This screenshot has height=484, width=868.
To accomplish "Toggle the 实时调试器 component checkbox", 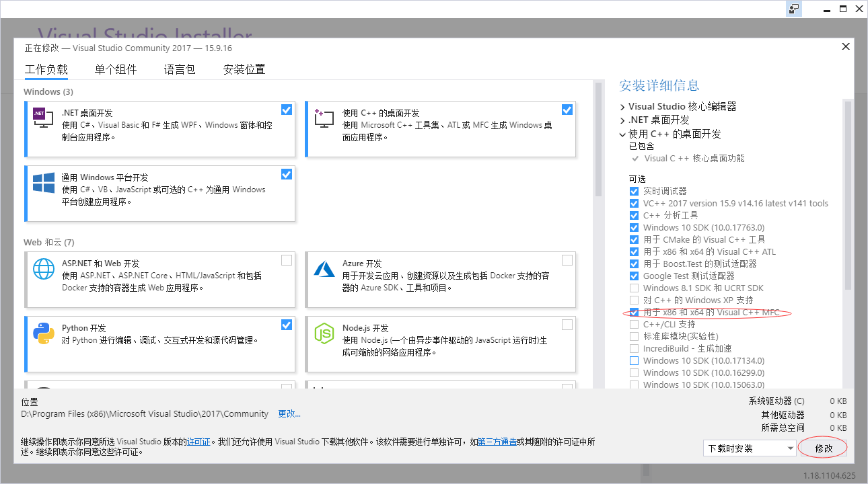I will coord(634,192).
